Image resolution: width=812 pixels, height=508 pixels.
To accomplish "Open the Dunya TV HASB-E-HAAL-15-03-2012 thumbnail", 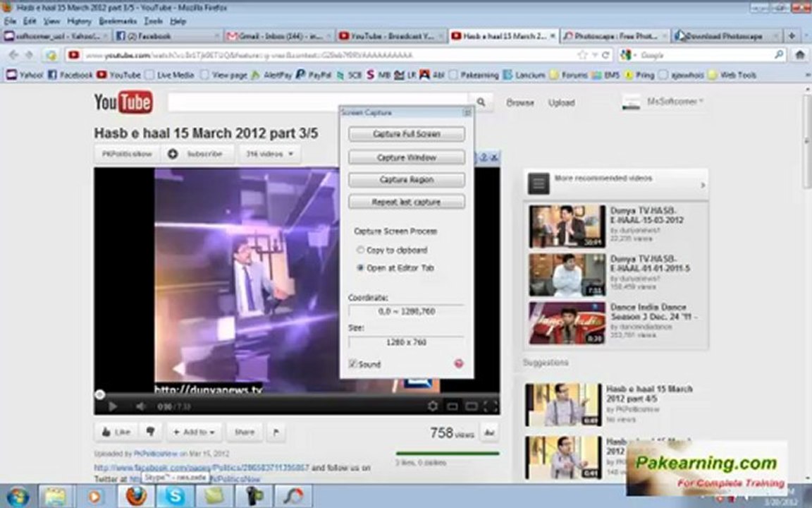I will pos(567,226).
